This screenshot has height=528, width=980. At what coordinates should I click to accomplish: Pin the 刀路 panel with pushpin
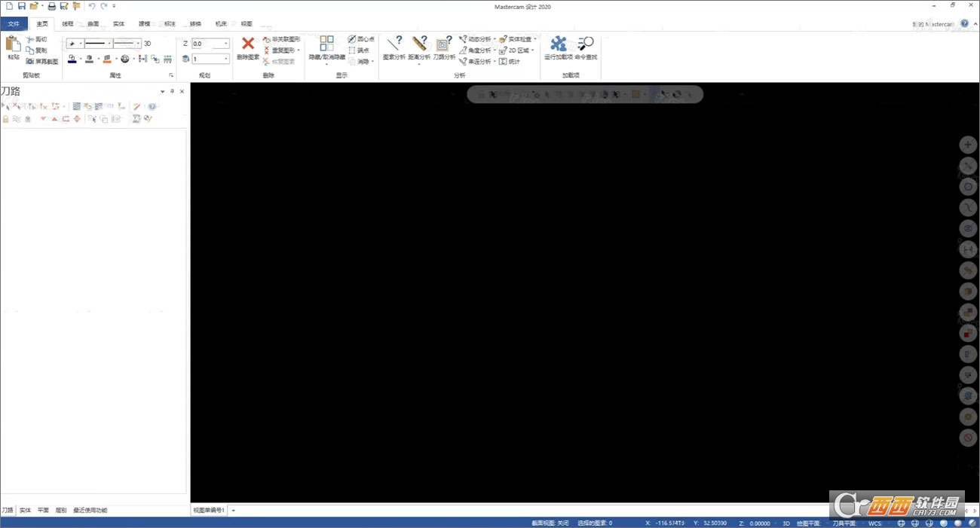coord(172,91)
